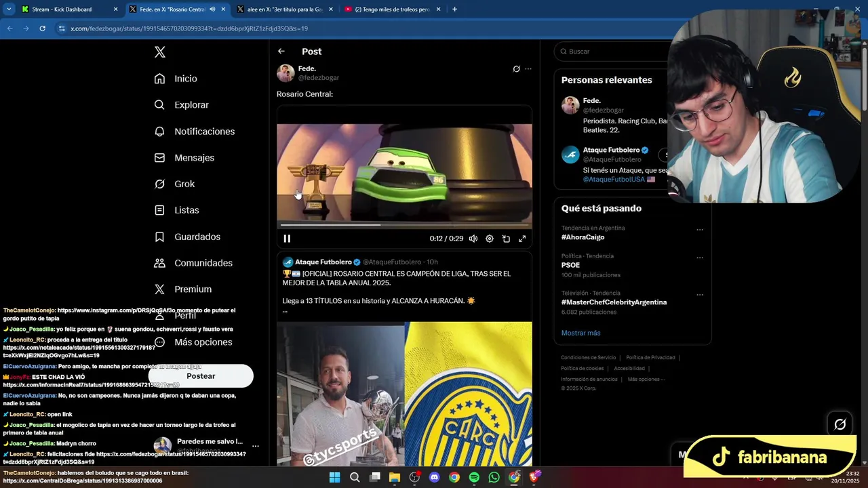
Task: Seek on the video progress bar
Action: pos(404,224)
